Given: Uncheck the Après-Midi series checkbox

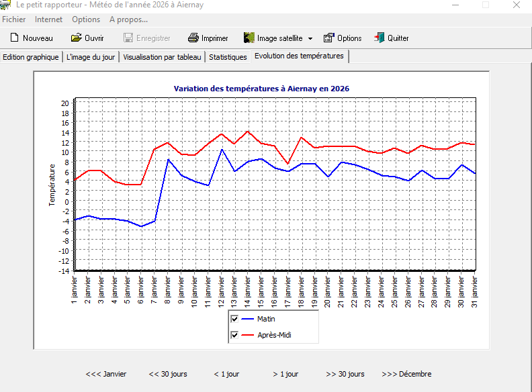Looking at the screenshot, I should [x=234, y=335].
